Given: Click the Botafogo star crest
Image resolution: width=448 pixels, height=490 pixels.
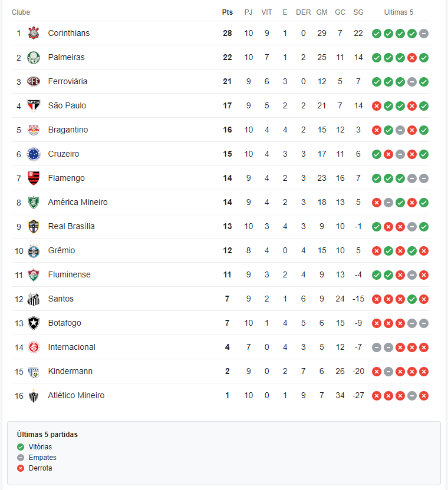Looking at the screenshot, I should point(34,323).
